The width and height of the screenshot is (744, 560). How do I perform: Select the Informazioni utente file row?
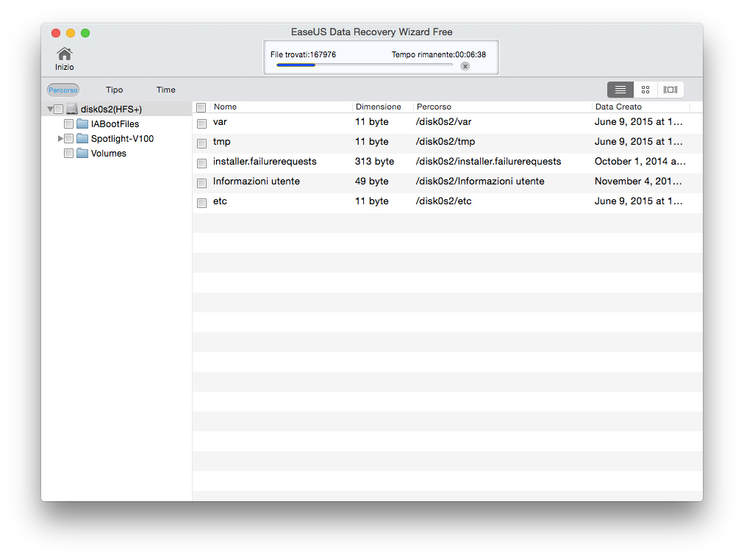pos(257,182)
